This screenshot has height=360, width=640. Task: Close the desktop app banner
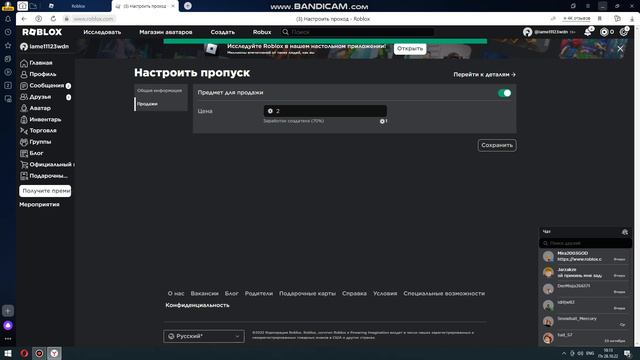pyautogui.click(x=620, y=49)
